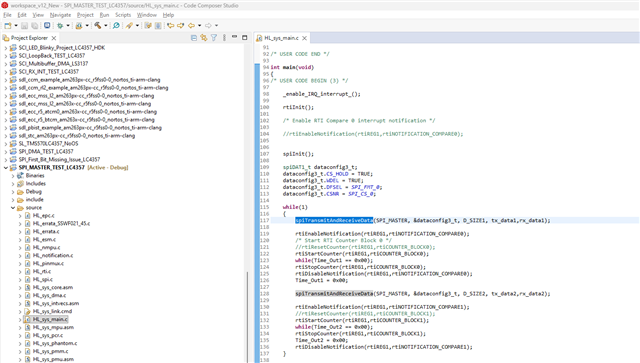Select HL_sys_link.cmd in the tree
This screenshot has height=363, width=640.
point(52,312)
